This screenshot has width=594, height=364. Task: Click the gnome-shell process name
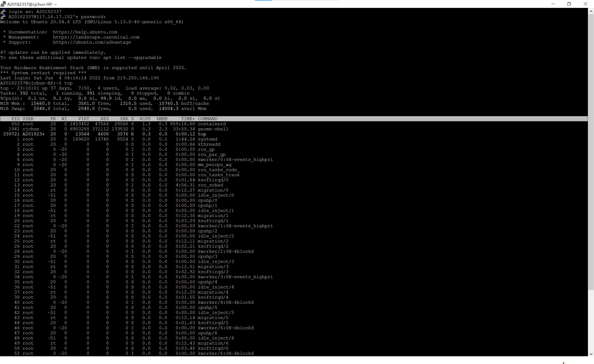(213, 129)
